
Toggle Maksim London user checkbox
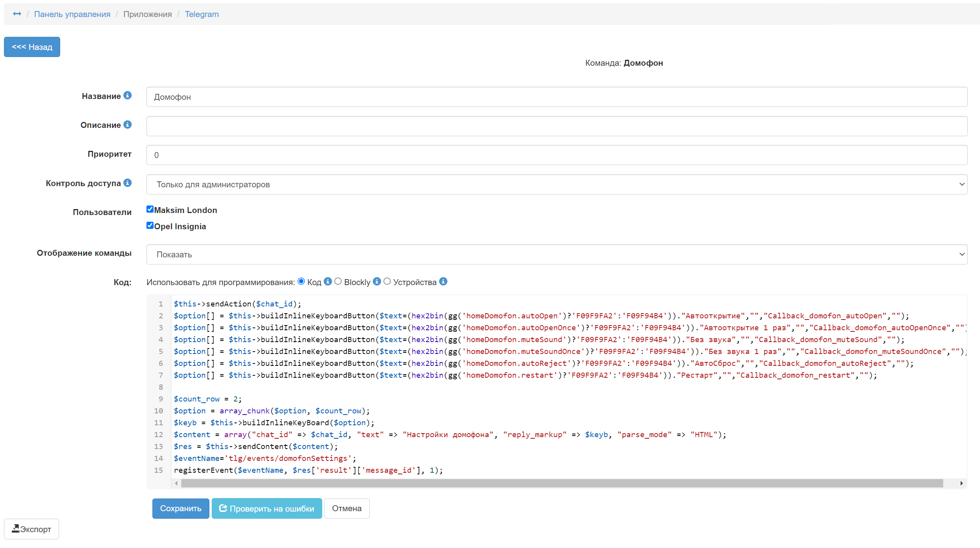(150, 209)
